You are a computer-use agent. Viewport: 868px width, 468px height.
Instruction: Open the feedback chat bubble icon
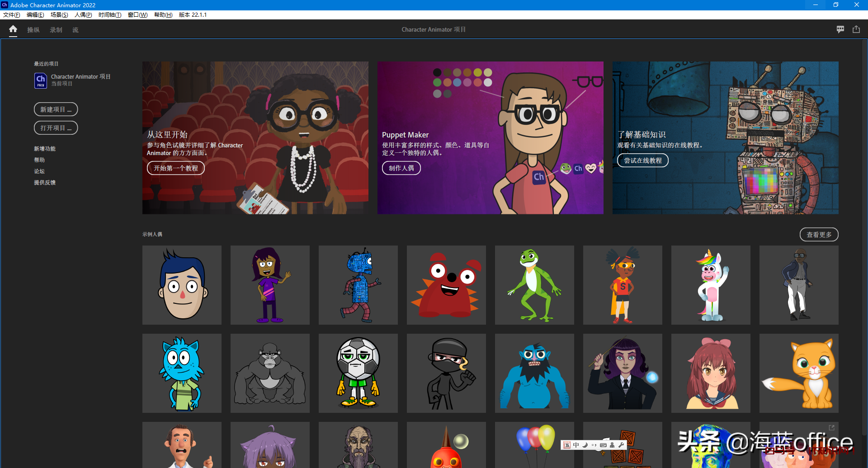[x=840, y=29]
